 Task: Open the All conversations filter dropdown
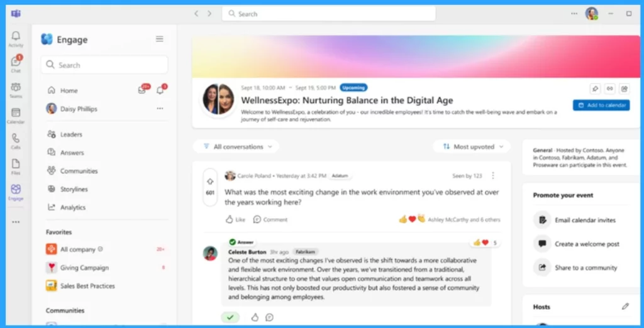coord(236,146)
